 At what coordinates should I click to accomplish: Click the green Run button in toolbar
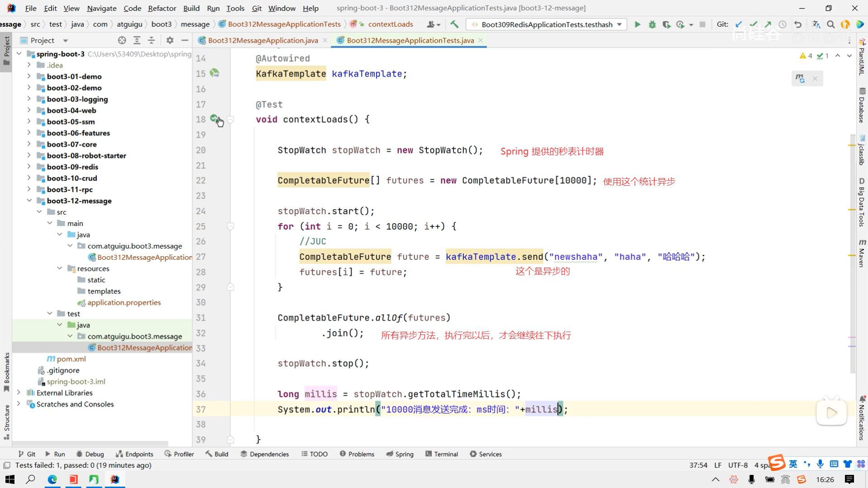(637, 24)
